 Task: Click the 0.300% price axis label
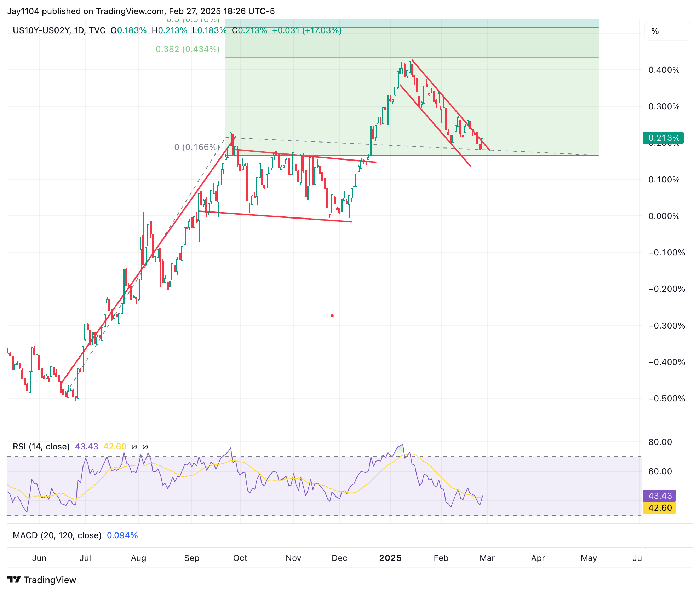[x=664, y=106]
